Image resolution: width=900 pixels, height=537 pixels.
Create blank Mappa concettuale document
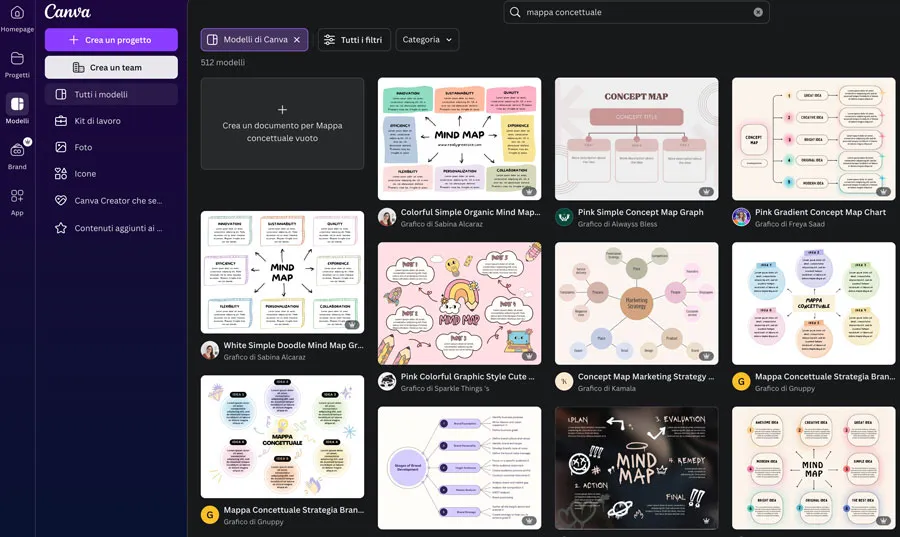[282, 124]
